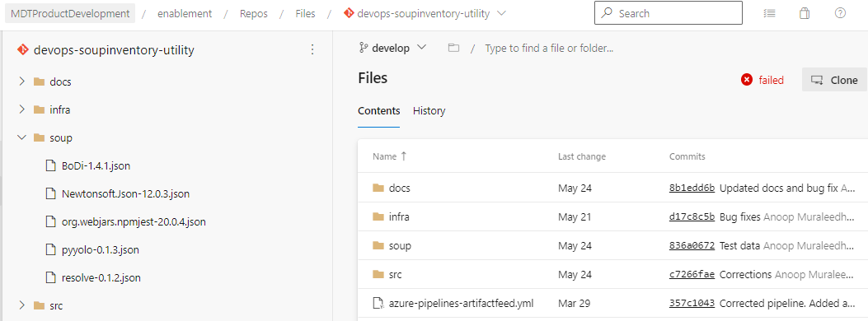Open repository selector dropdown chevron
Viewport: 868px width, 321px height.
coord(501,14)
